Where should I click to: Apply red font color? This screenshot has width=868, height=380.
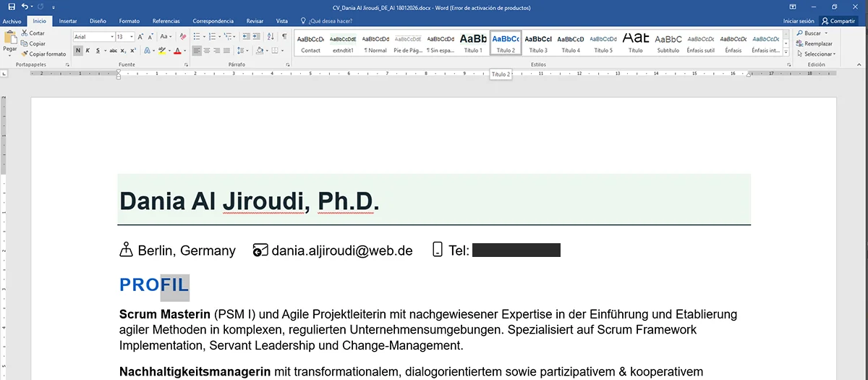tap(176, 51)
